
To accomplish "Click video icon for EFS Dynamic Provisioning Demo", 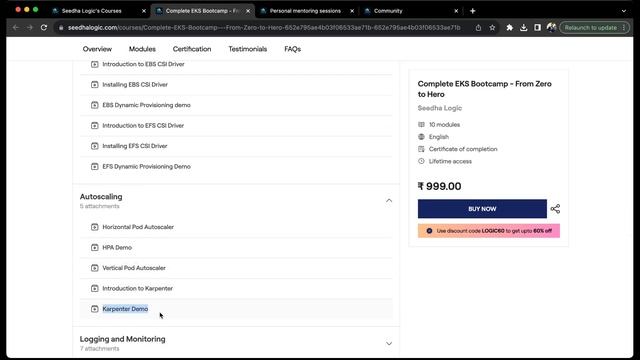I will (95, 167).
